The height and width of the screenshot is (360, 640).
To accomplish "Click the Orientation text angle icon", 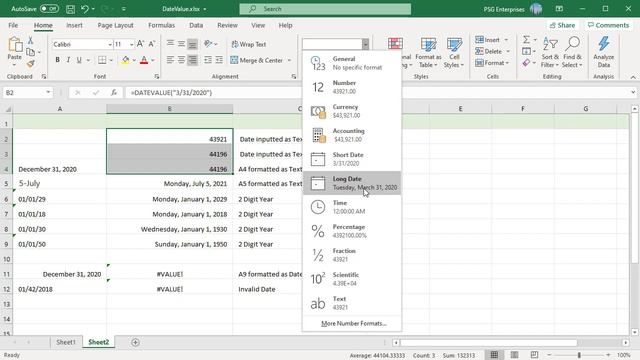I will [x=208, y=44].
